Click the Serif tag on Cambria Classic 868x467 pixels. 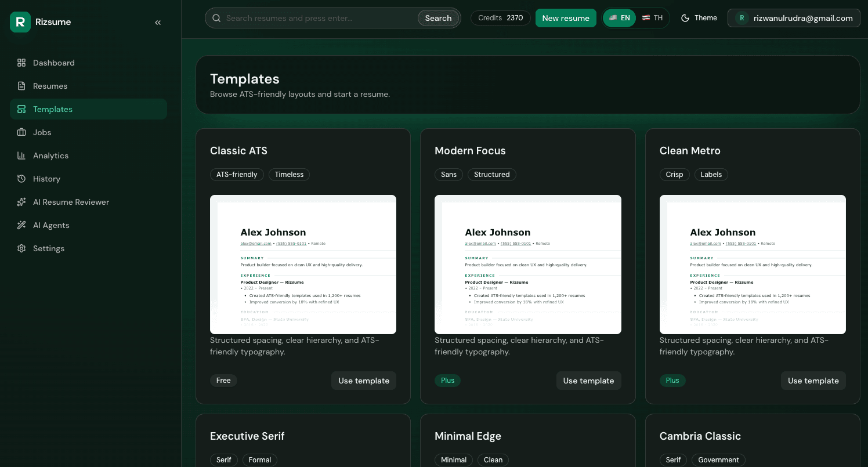tap(674, 460)
